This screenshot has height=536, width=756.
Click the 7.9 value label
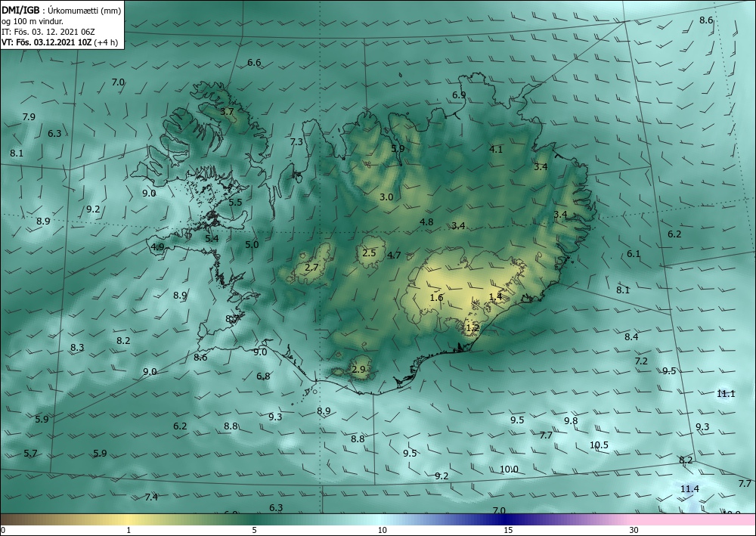coord(29,117)
